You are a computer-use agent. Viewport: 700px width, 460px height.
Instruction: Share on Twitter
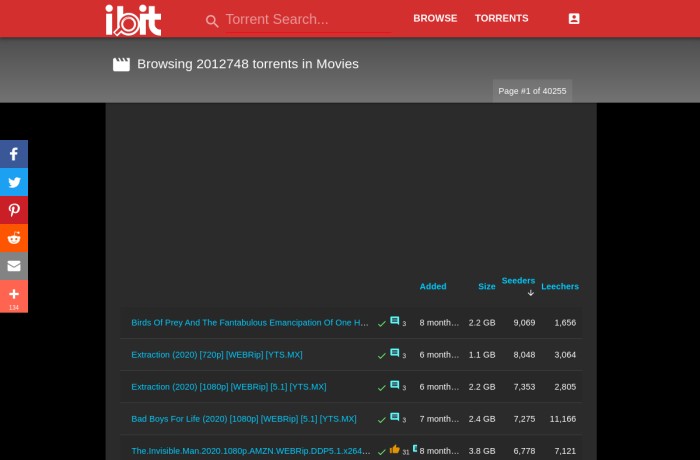point(14,182)
